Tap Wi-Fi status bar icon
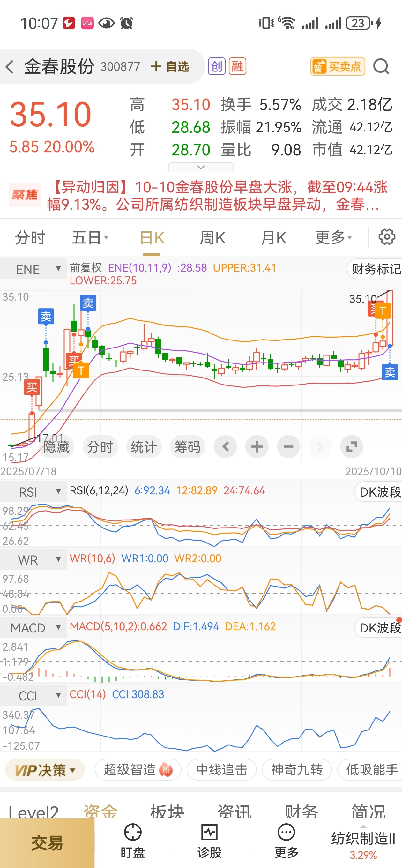This screenshot has height=868, width=402. pos(287,23)
